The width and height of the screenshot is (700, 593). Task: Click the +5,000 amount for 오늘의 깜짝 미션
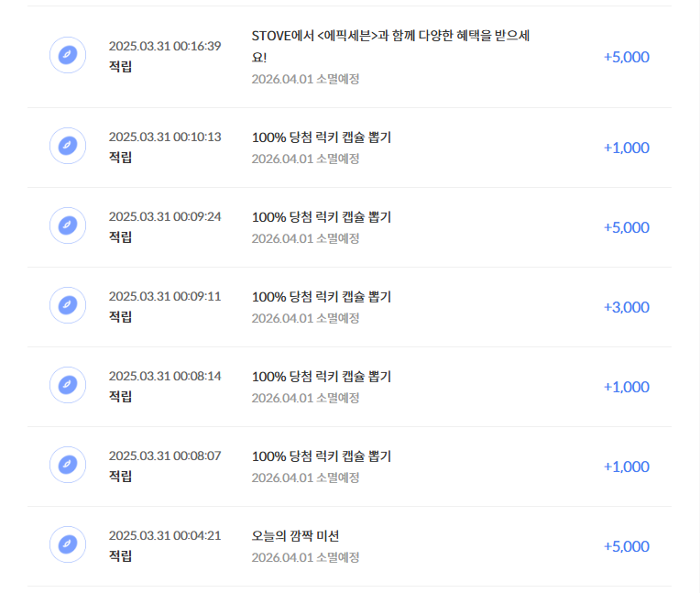click(627, 546)
